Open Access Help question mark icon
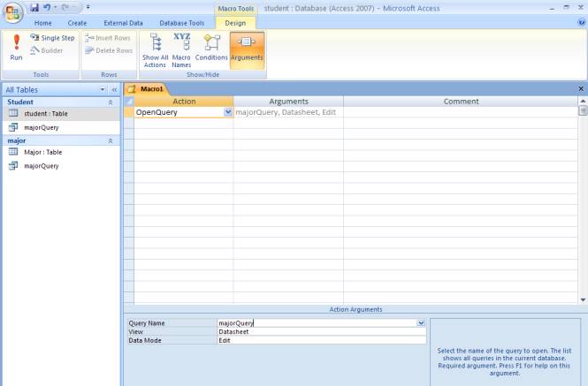The width and height of the screenshot is (588, 386). pos(582,22)
